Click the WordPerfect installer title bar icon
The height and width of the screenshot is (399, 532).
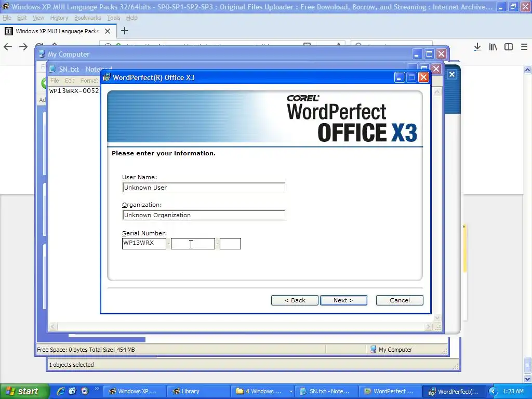click(x=107, y=77)
